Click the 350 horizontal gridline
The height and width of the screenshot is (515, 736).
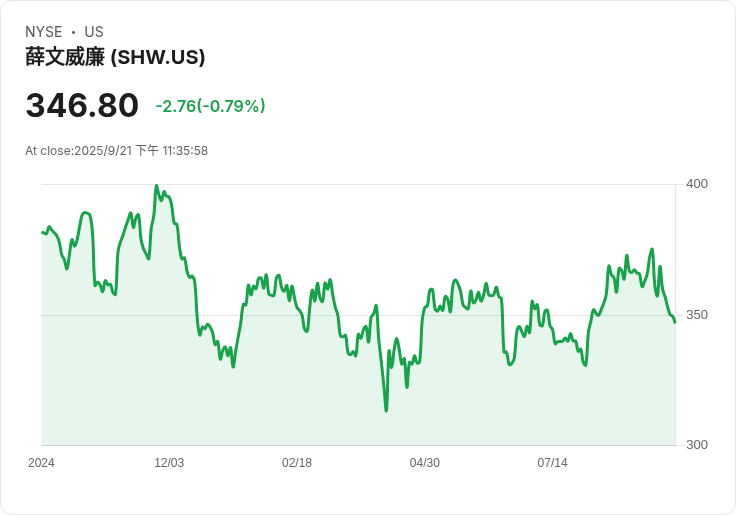pos(359,315)
